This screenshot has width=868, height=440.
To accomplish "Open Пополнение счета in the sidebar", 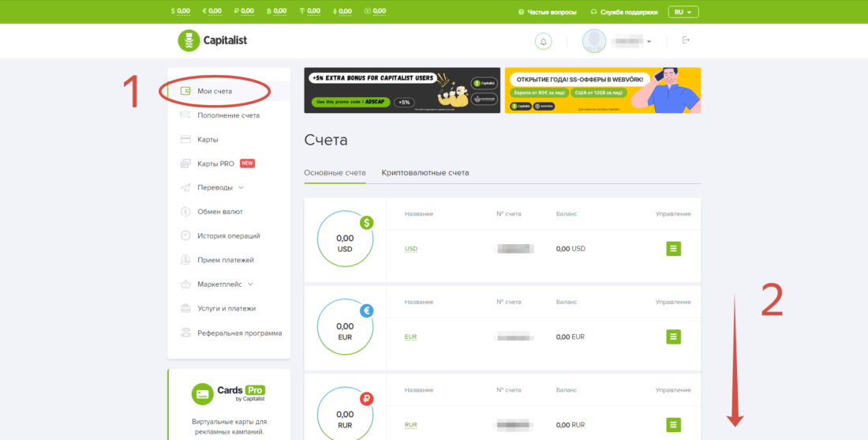I will pyautogui.click(x=229, y=115).
